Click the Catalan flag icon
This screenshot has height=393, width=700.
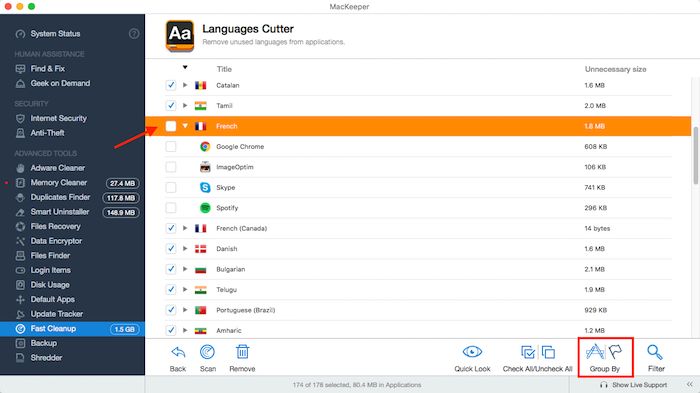coord(200,85)
